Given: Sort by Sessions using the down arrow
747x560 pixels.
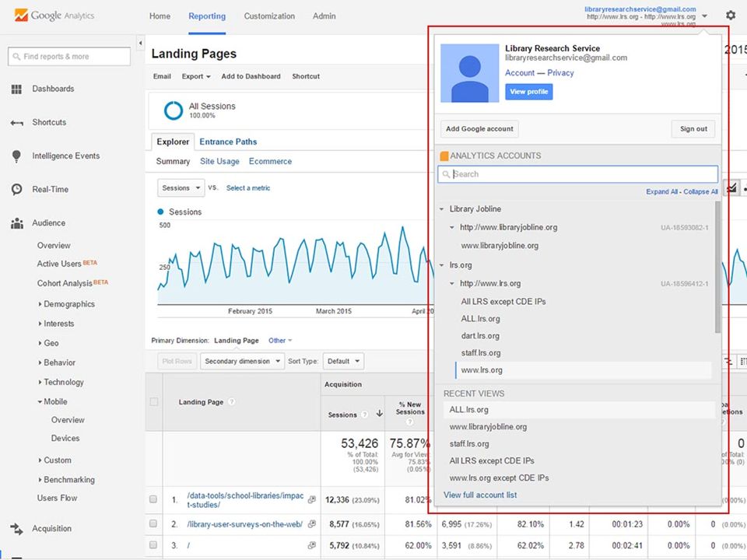Looking at the screenshot, I should point(380,413).
